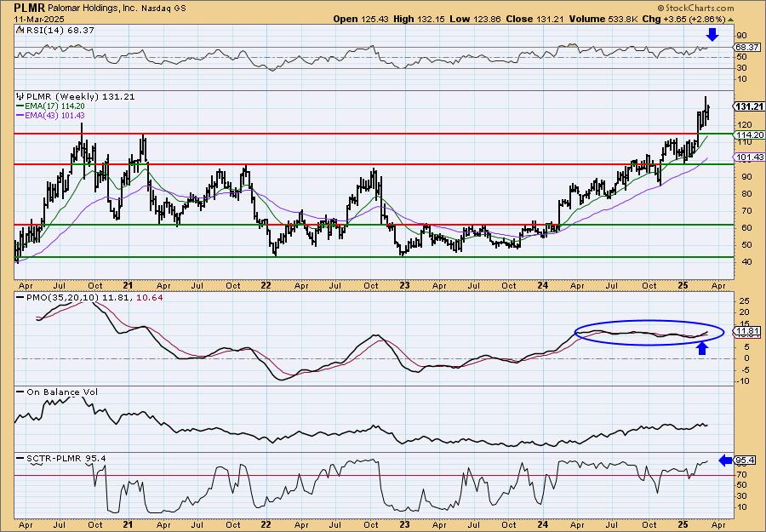Screen dimensions: 766x532
Task: Click the bar-chart icon before PLMR (Weekly)
Action: coord(20,97)
